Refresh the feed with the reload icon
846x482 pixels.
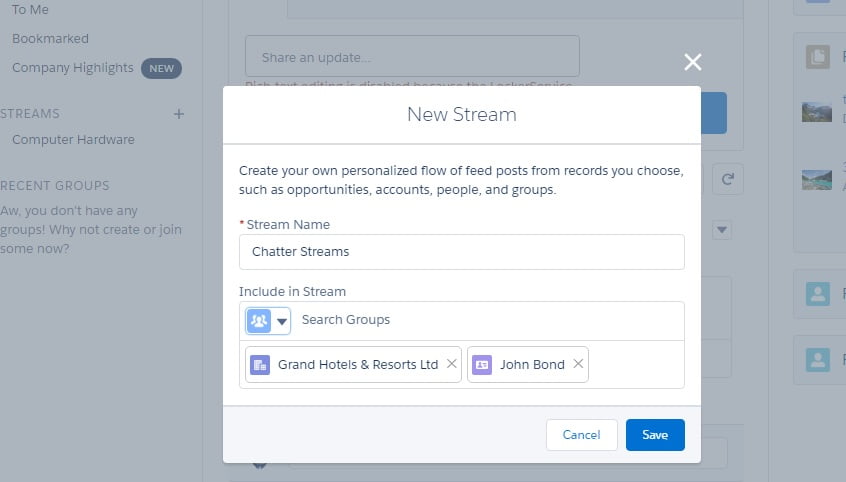728,179
